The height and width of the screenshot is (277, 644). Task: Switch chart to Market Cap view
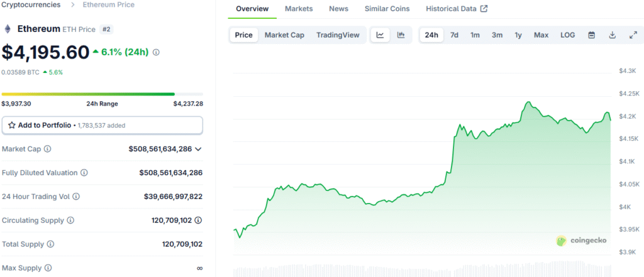click(284, 35)
